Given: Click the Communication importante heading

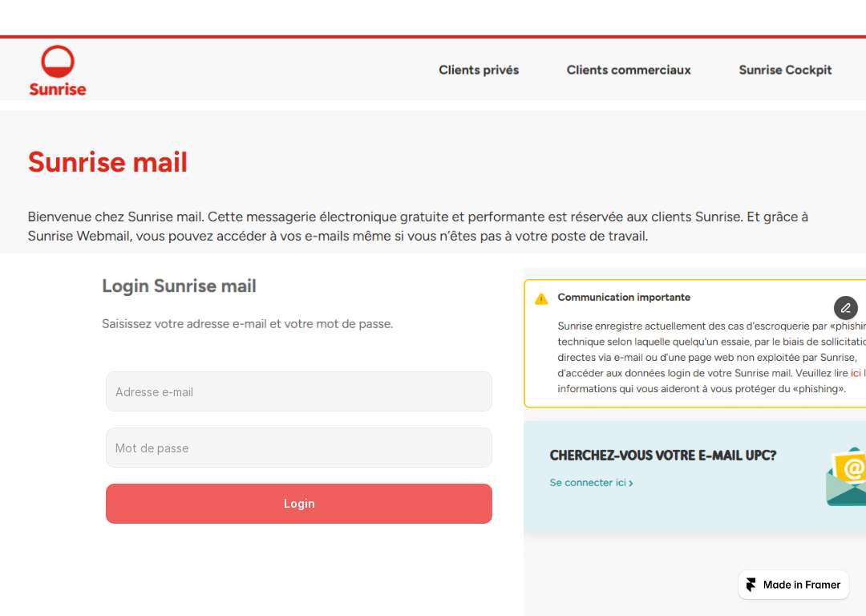Looking at the screenshot, I should pos(624,298).
